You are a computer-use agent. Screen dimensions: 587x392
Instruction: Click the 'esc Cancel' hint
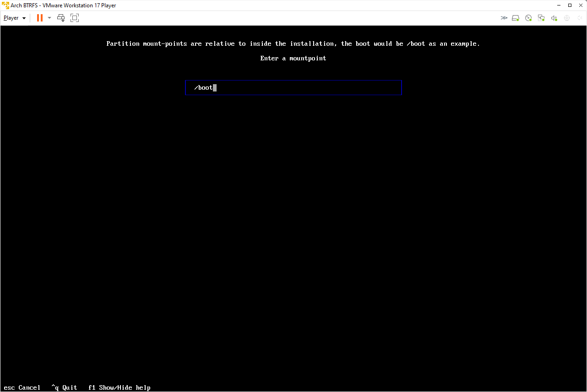click(22, 387)
